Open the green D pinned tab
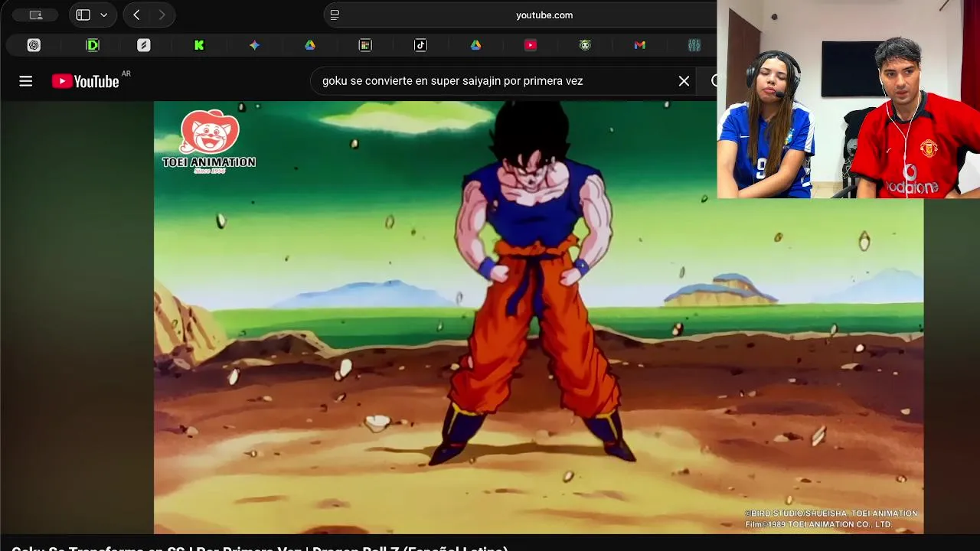Viewport: 980px width, 551px height. point(93,45)
